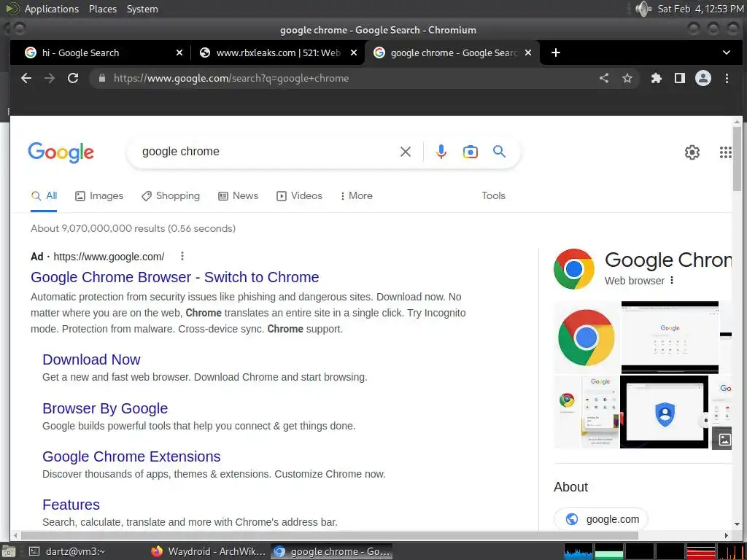Expand the tab search chevron

727,52
